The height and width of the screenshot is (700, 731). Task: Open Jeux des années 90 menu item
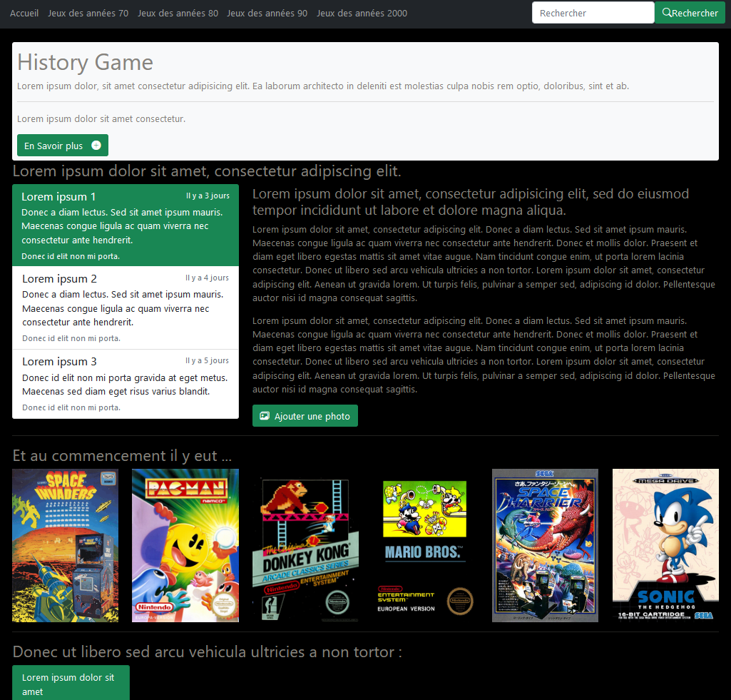tap(267, 13)
